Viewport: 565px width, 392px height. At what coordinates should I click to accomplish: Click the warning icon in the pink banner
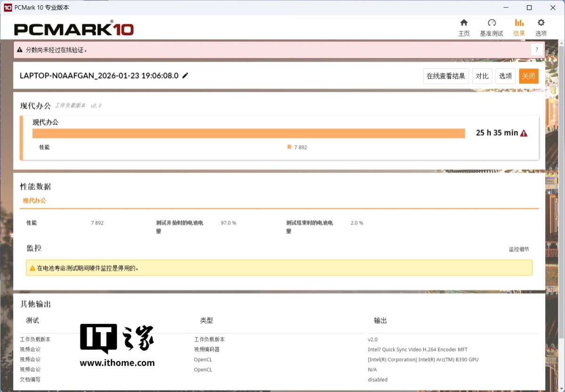20,49
